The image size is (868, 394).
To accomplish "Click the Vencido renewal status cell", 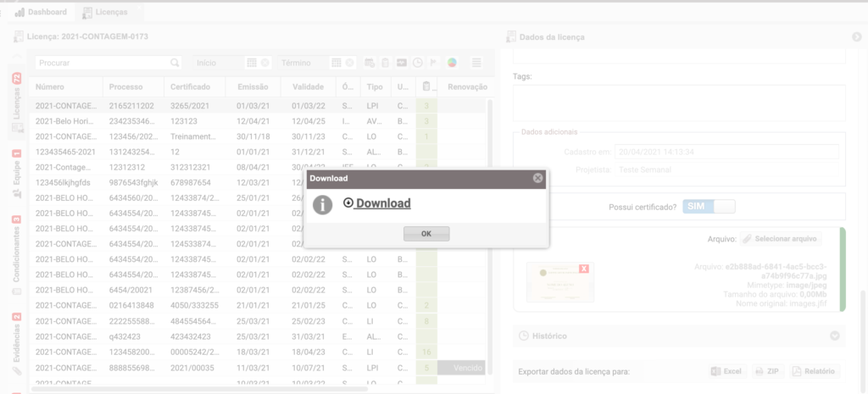I will [461, 368].
